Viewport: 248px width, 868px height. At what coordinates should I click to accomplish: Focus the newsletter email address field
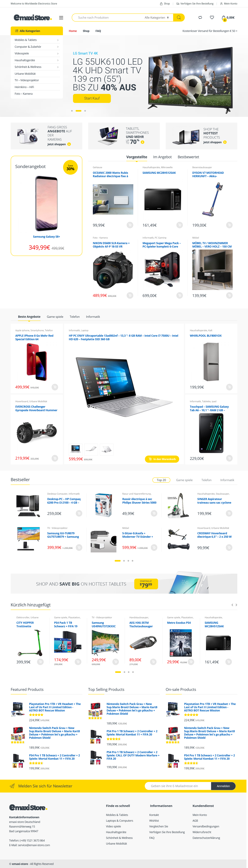click(178, 786)
